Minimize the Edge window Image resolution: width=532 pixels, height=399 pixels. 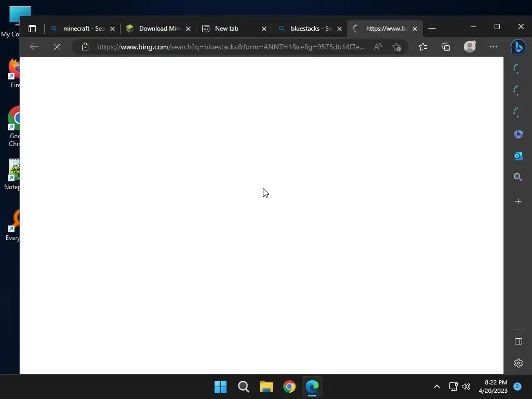[473, 27]
